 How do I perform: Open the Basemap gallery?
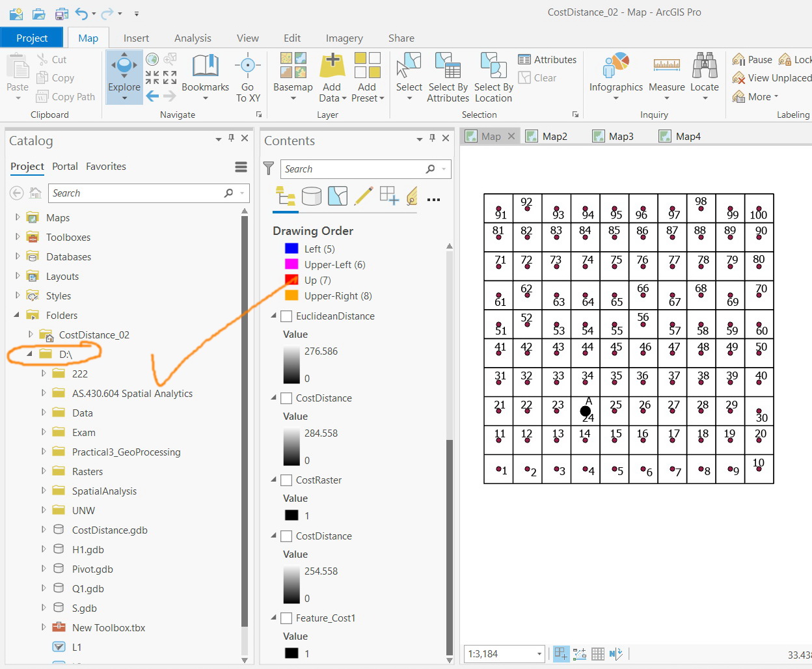click(x=293, y=66)
